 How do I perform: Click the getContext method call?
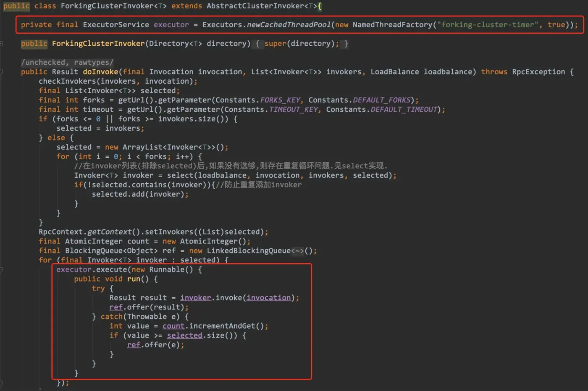[109, 232]
